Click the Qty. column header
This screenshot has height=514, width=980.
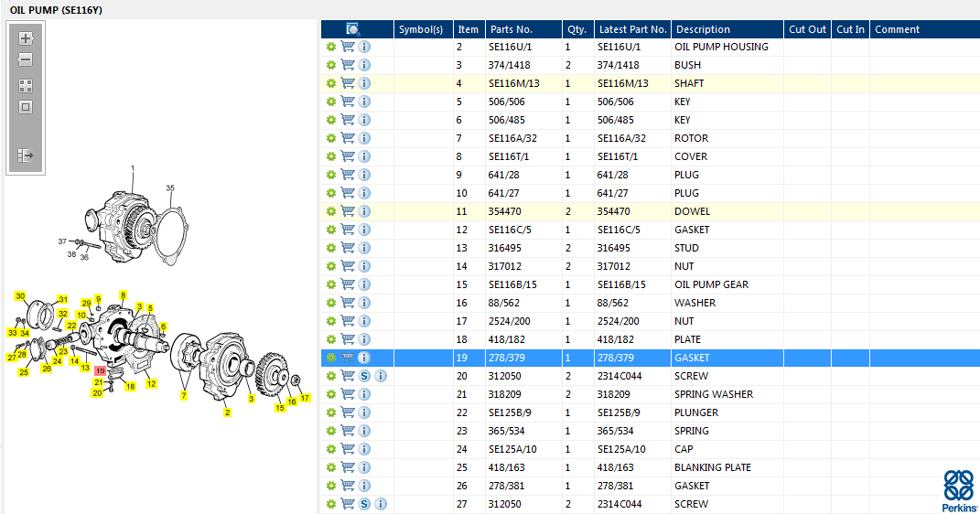[x=576, y=29]
